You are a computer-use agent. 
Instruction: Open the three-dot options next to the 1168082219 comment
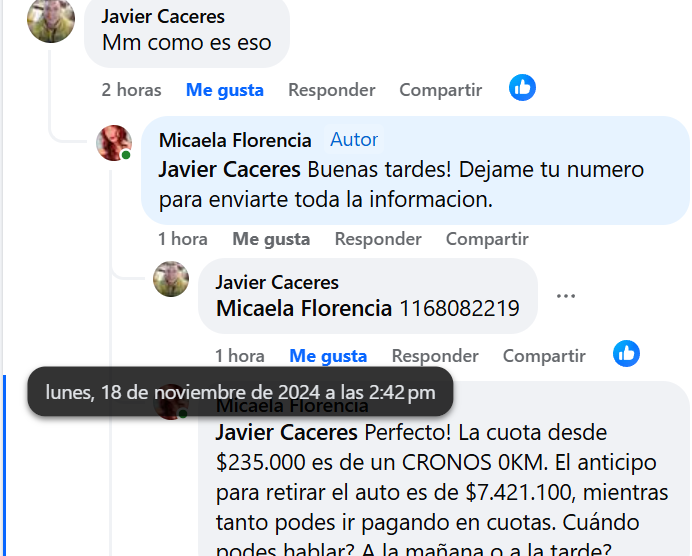566,296
